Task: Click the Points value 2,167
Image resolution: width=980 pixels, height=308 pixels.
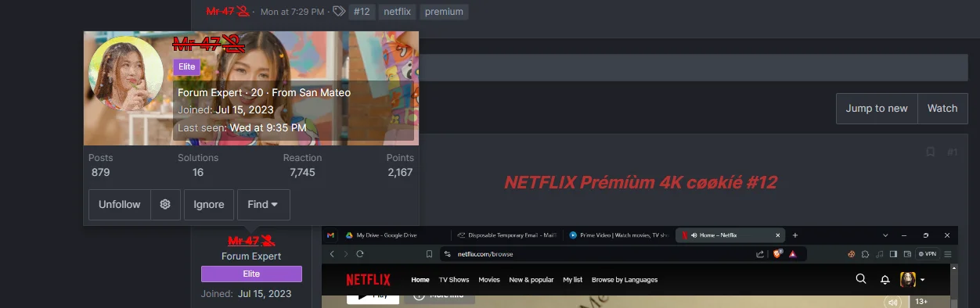Action: pyautogui.click(x=400, y=172)
